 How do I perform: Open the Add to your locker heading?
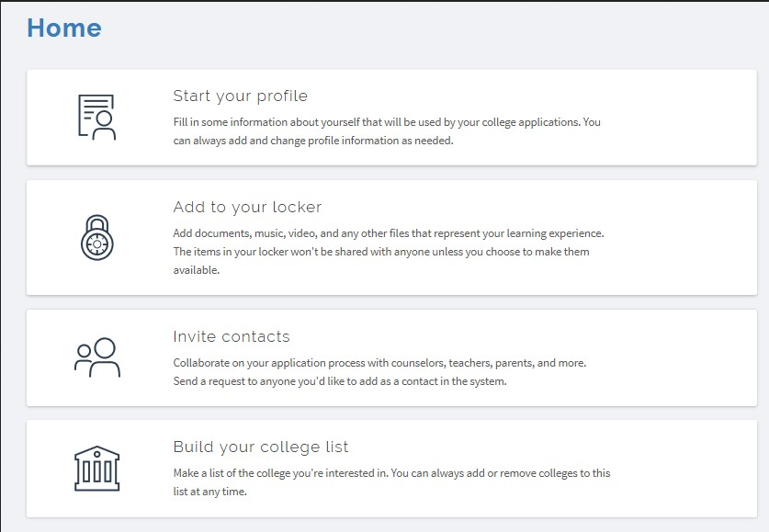pyautogui.click(x=247, y=207)
